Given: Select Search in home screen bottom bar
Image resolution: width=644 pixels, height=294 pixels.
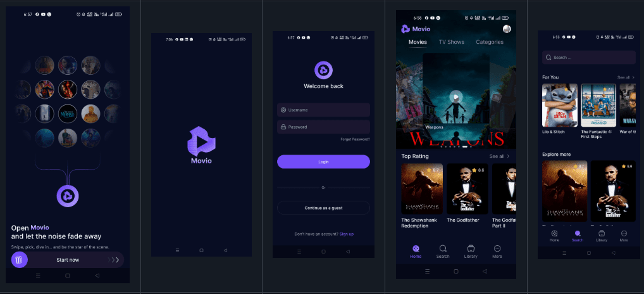Looking at the screenshot, I should point(443,252).
